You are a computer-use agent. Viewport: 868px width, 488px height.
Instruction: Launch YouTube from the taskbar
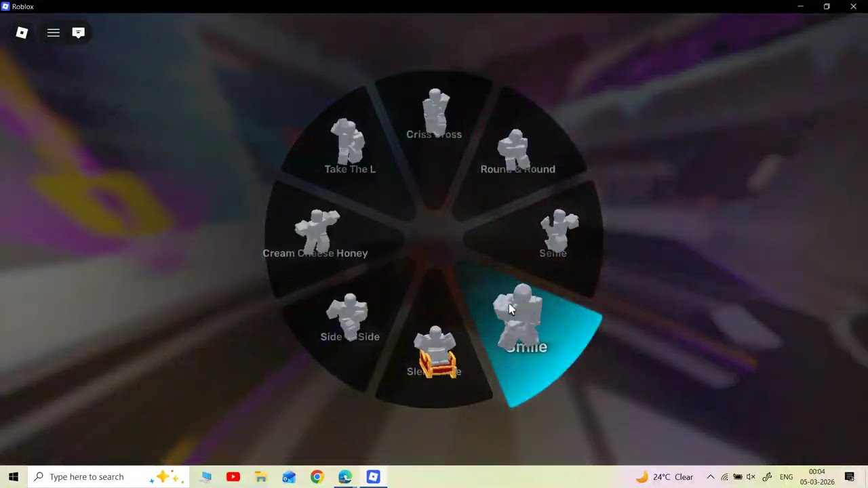pyautogui.click(x=233, y=476)
